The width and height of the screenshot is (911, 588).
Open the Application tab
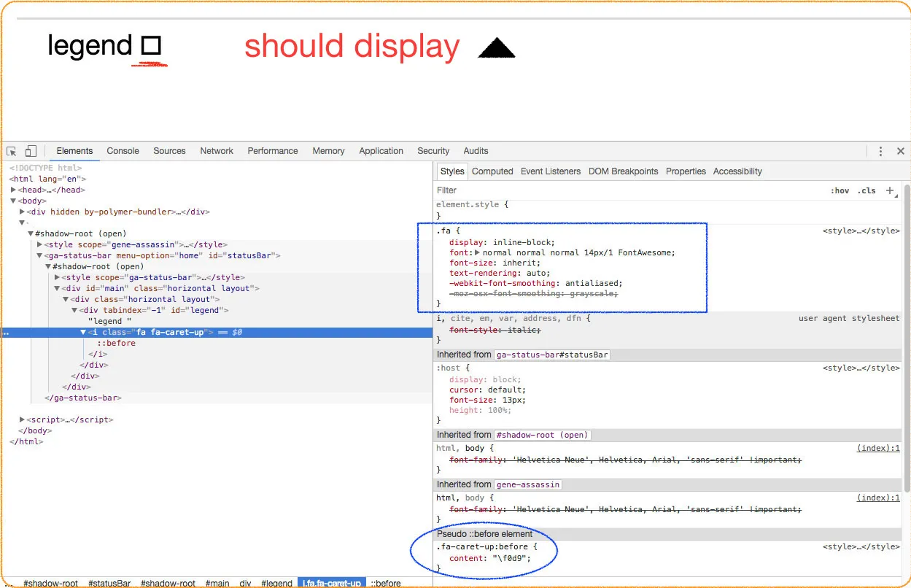click(x=381, y=151)
